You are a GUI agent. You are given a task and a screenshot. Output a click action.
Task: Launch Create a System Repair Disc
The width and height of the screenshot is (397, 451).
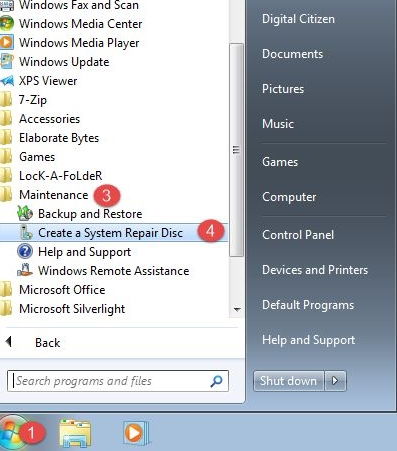[113, 233]
